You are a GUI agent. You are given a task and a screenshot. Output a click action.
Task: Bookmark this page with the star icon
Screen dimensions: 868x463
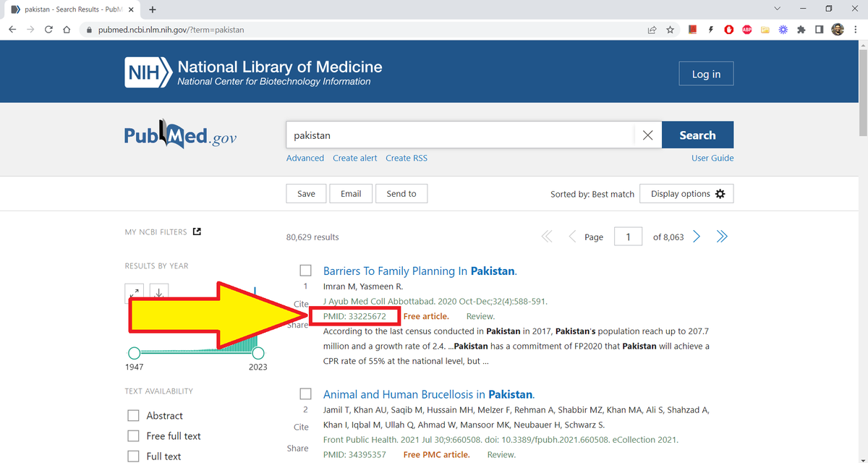coord(671,30)
